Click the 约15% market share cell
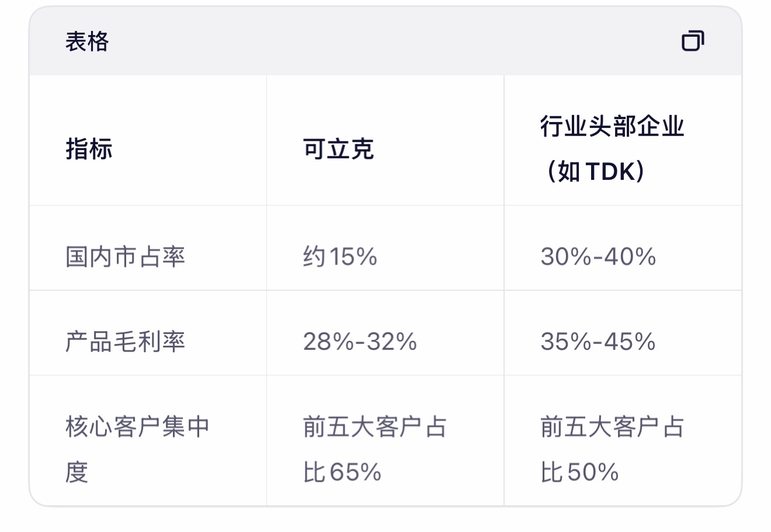 pos(340,257)
